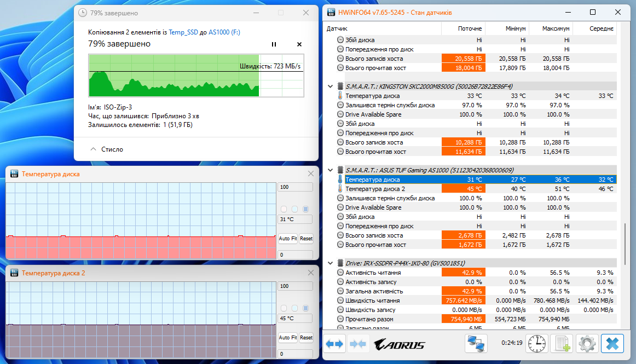Screen dimensions: 636x364
Task: Open HWiNFO sensor settings gear
Action: pyautogui.click(x=587, y=344)
